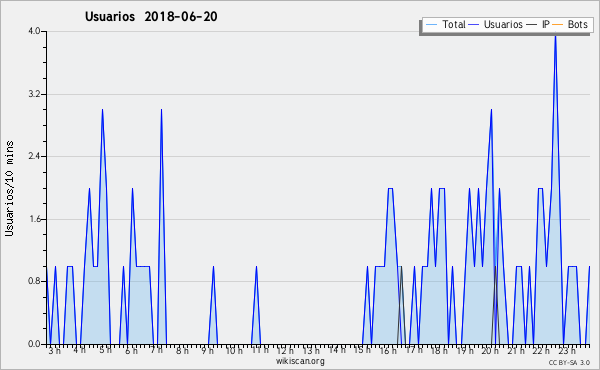Click the '16 h' x-axis label
Viewport: 600px width, 370px height.
388,351
